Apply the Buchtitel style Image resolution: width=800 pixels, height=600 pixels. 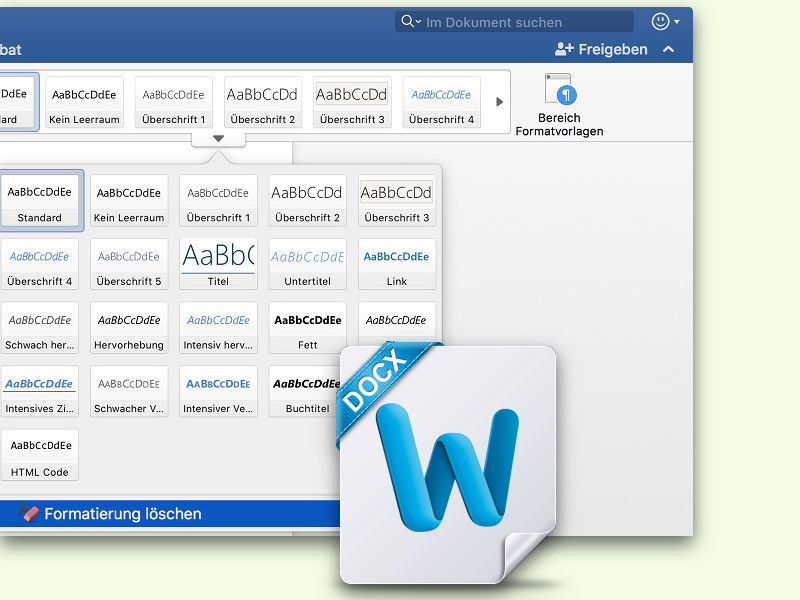click(x=305, y=391)
